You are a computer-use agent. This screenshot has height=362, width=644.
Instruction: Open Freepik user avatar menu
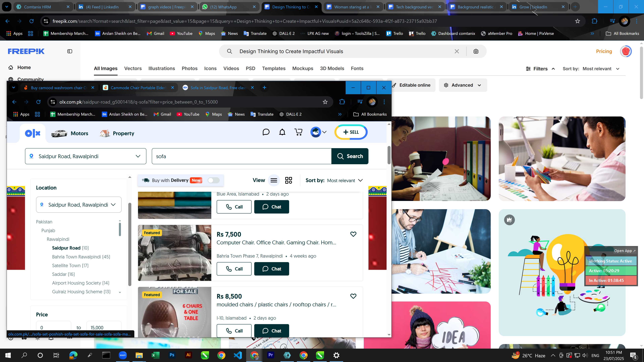[x=626, y=51]
